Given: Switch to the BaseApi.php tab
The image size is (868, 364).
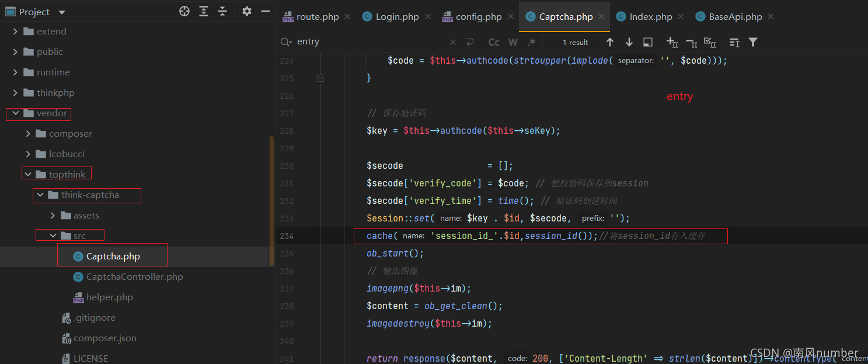Looking at the screenshot, I should coord(735,17).
